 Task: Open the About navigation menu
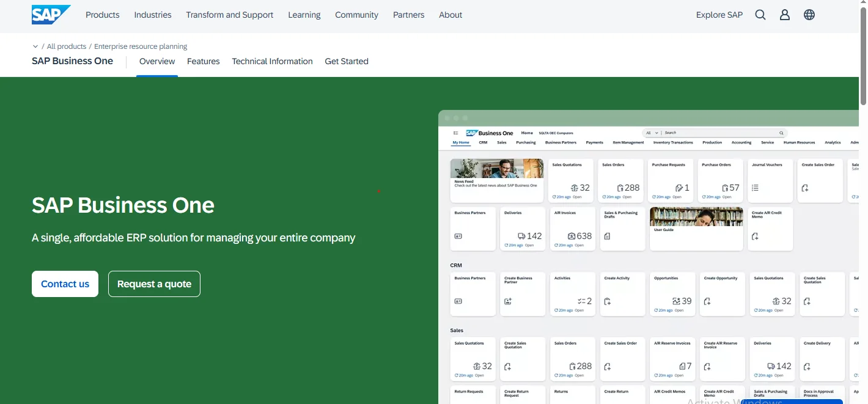(451, 15)
